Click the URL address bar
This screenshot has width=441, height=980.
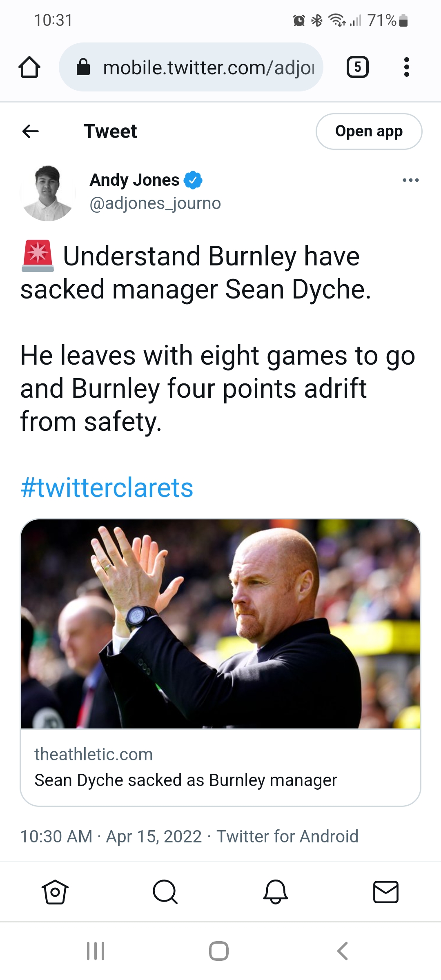point(208,67)
